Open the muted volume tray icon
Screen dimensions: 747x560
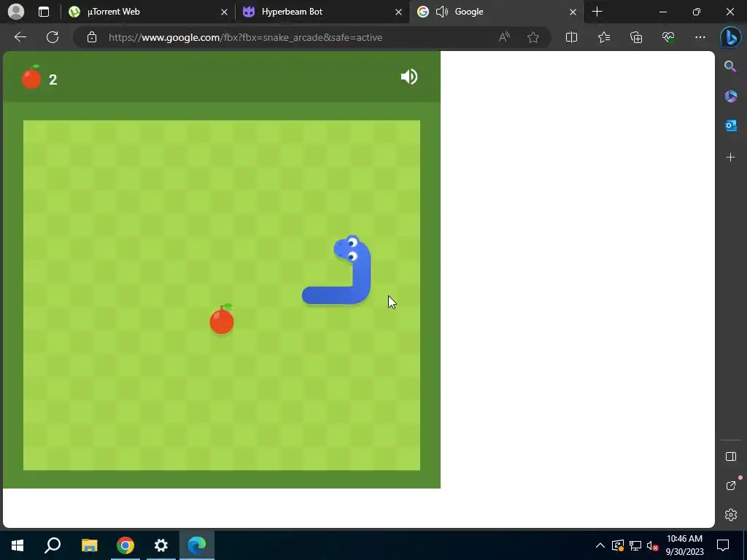click(652, 545)
